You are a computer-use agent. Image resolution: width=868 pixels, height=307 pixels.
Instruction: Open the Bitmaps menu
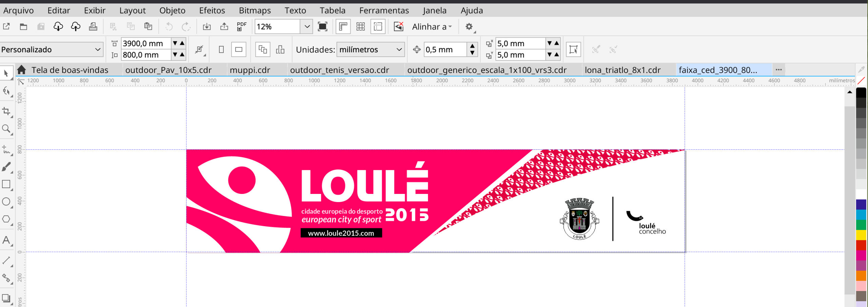point(254,10)
